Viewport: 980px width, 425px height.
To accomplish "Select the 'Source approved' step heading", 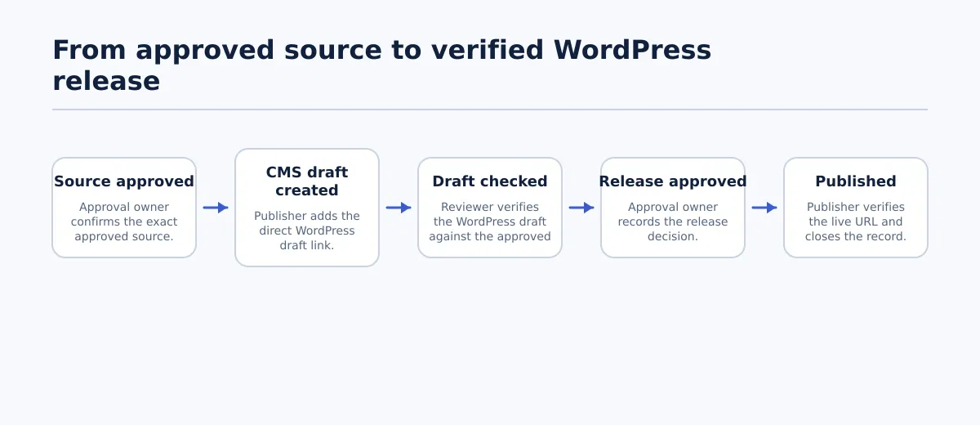I will 124,181.
